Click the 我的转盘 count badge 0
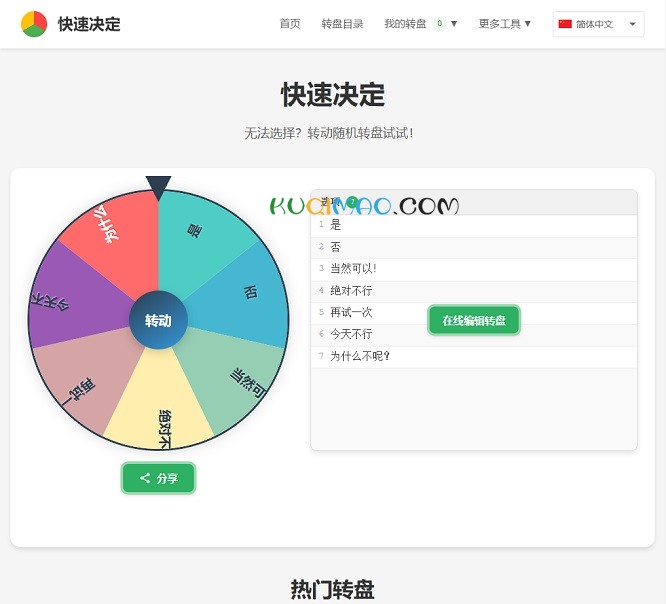Viewport: 666px width, 604px height. tap(440, 23)
